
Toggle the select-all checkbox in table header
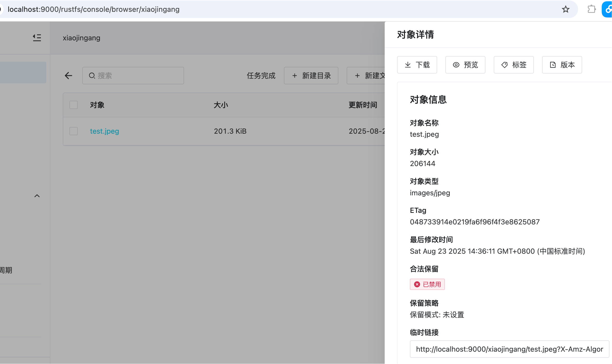coord(74,105)
